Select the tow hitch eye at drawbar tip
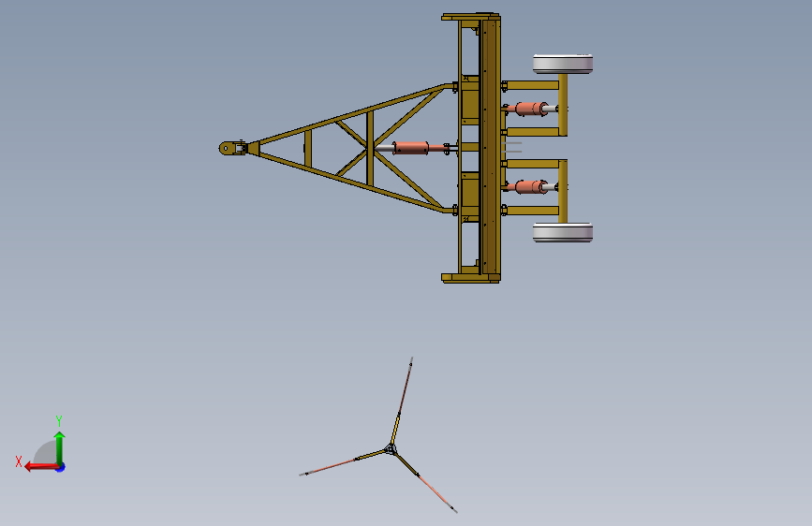The height and width of the screenshot is (526, 812). point(227,148)
